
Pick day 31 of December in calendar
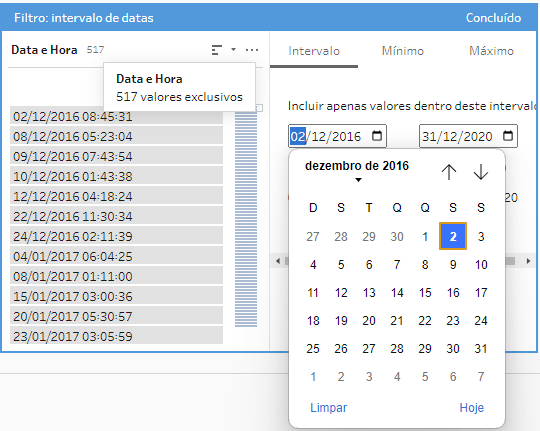tap(481, 348)
